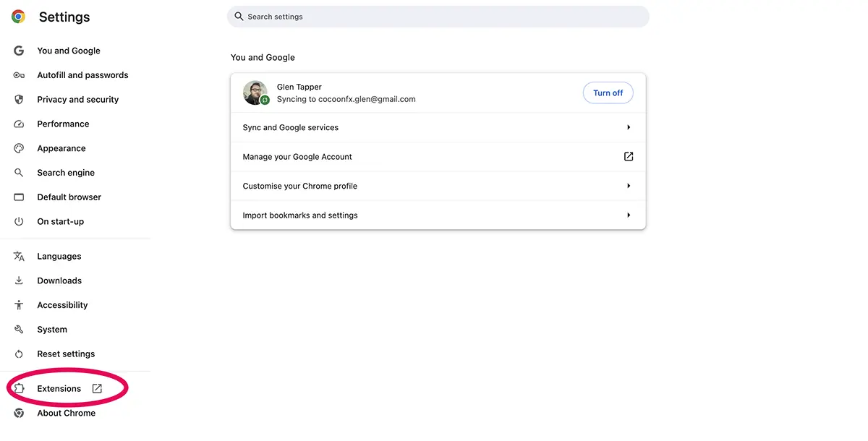This screenshot has height=441, width=868.
Task: Click the Privacy and security shield icon
Action: click(x=18, y=99)
